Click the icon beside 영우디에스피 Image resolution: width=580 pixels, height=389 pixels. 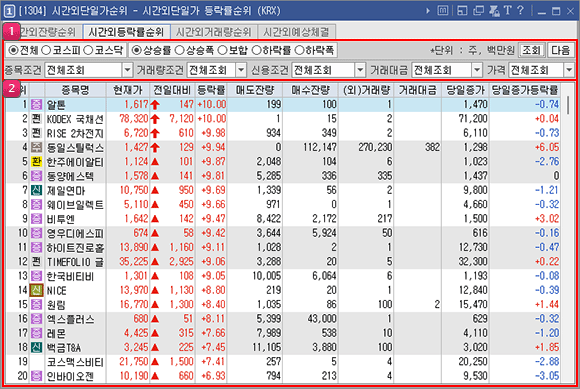pos(36,233)
